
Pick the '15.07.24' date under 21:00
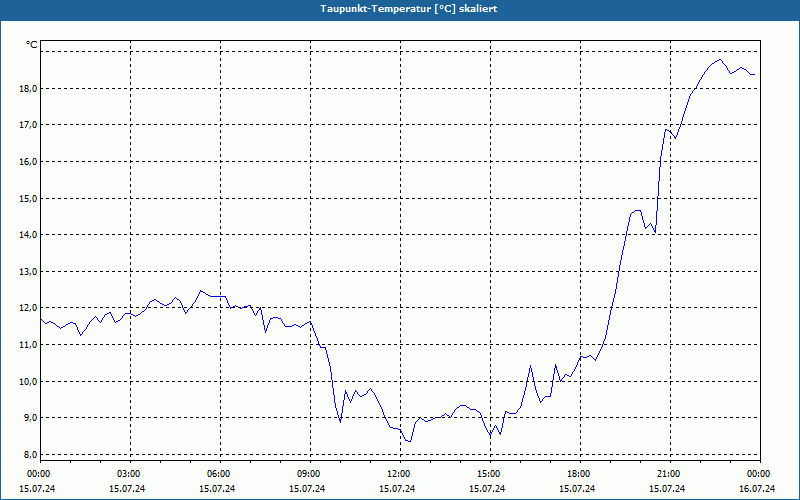pyautogui.click(x=667, y=489)
